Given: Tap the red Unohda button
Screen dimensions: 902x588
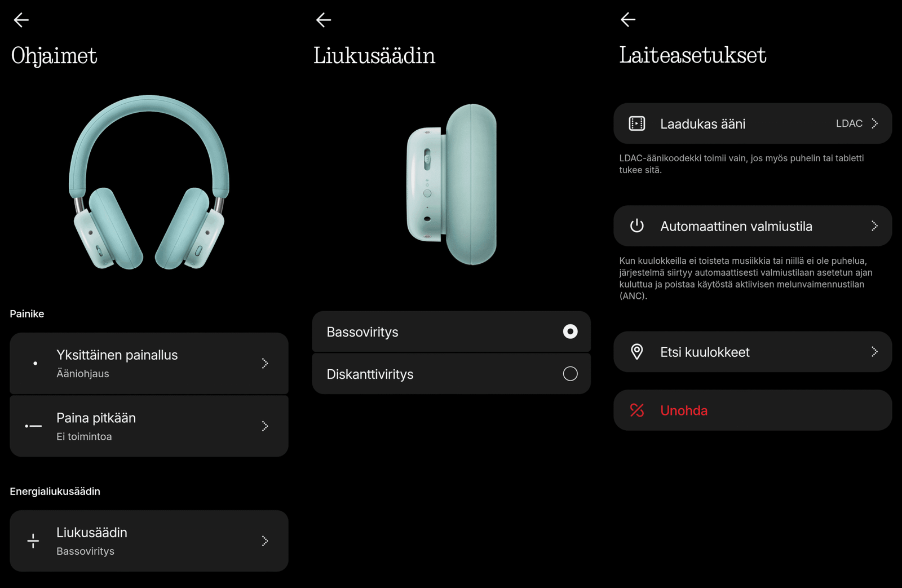Looking at the screenshot, I should (x=753, y=410).
